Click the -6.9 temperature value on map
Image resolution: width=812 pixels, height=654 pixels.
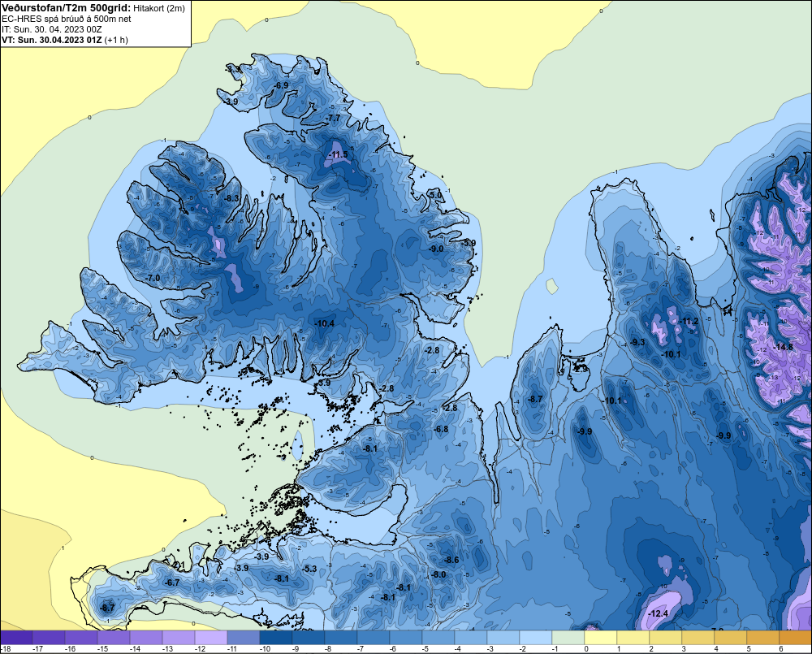coord(281,85)
